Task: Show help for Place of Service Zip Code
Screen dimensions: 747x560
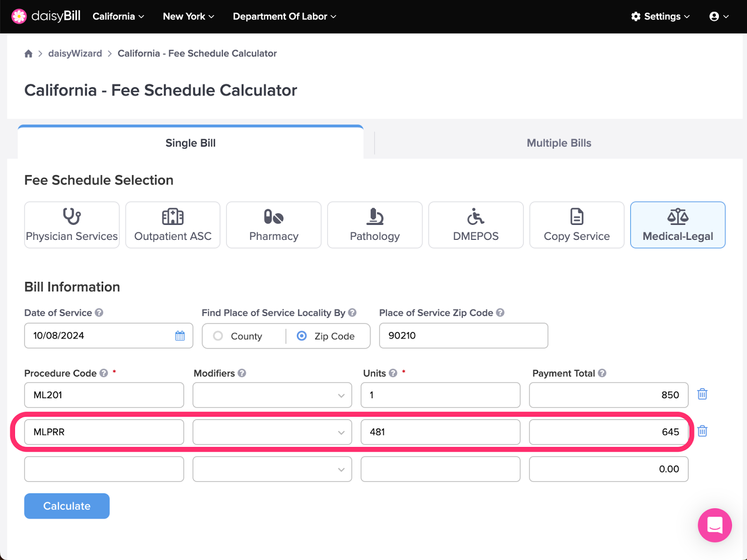Action: 500,313
